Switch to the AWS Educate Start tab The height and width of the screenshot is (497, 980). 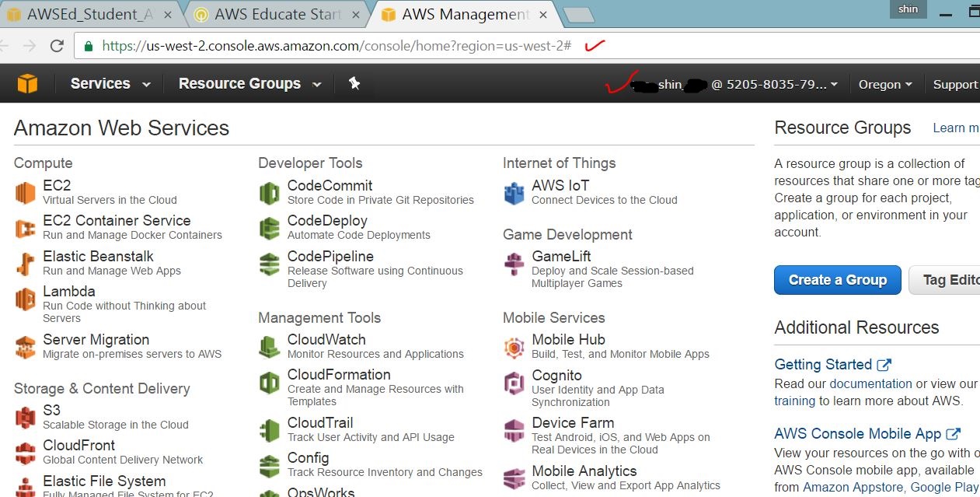click(x=277, y=14)
